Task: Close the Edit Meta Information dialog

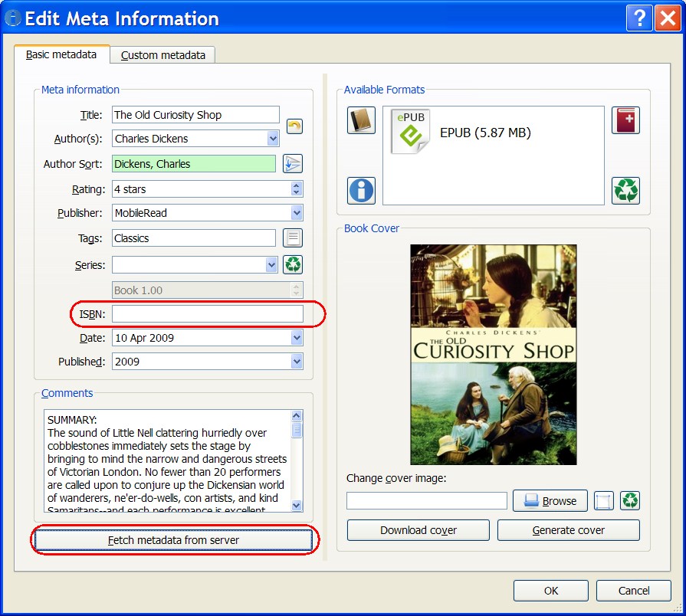Action: 668,18
